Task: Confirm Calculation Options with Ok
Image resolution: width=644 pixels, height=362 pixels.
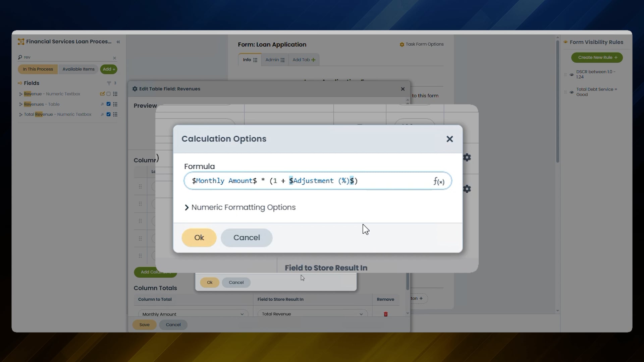Action: coord(199,237)
